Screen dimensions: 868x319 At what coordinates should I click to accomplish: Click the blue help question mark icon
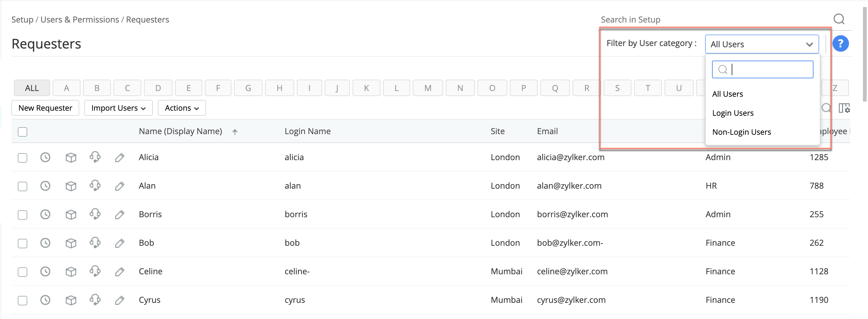pos(840,43)
